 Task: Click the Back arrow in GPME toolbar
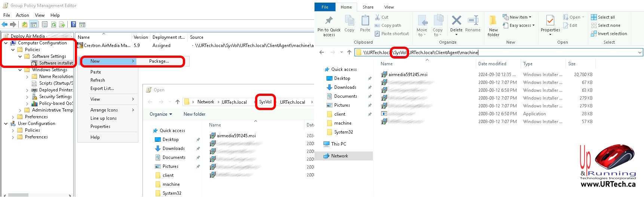5,25
